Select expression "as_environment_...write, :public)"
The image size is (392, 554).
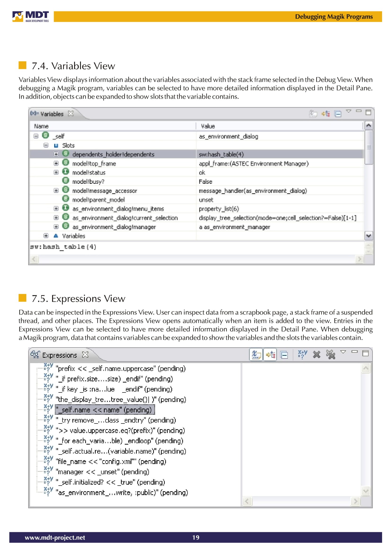[x=122, y=493]
